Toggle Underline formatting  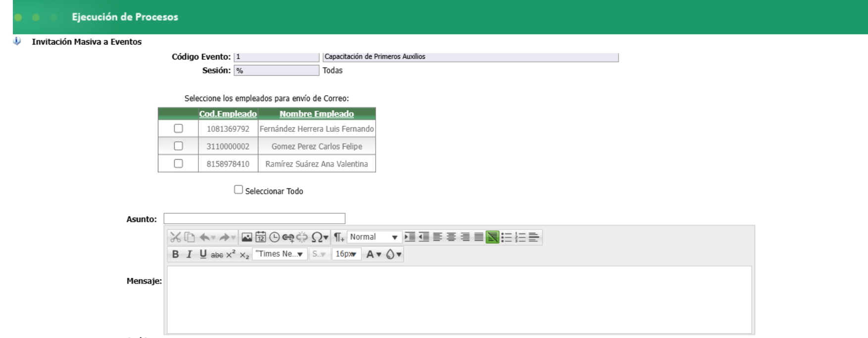point(203,254)
